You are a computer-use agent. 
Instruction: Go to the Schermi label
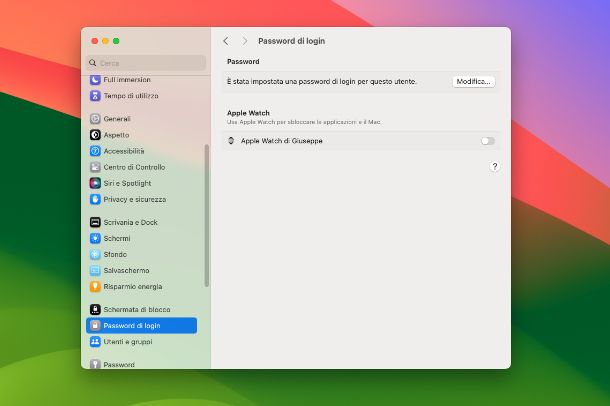(x=117, y=238)
